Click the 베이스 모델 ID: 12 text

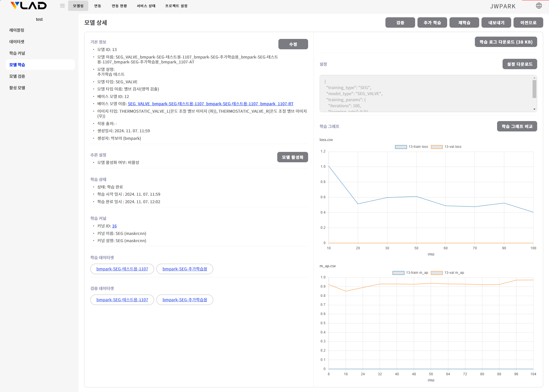point(113,97)
